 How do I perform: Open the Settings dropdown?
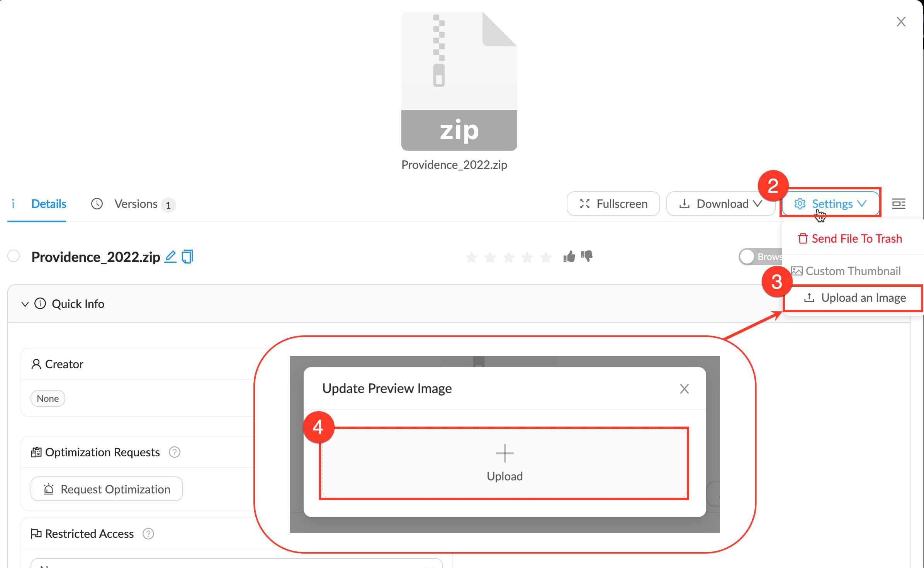[831, 204]
